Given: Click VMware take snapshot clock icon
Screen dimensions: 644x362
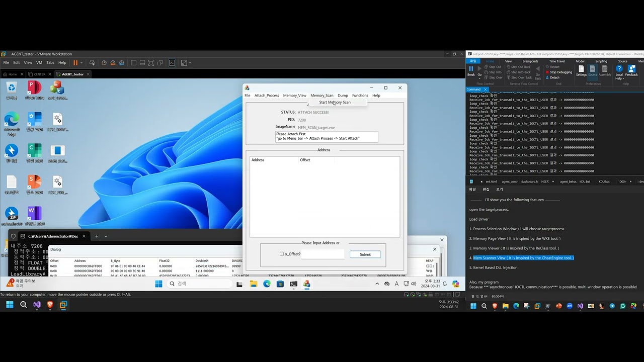Looking at the screenshot, I should (x=104, y=63).
